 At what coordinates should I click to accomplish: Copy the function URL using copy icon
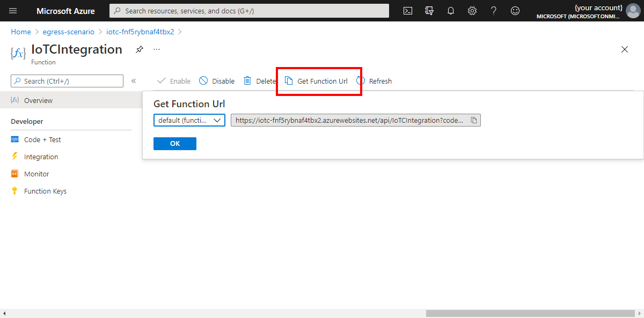[474, 120]
